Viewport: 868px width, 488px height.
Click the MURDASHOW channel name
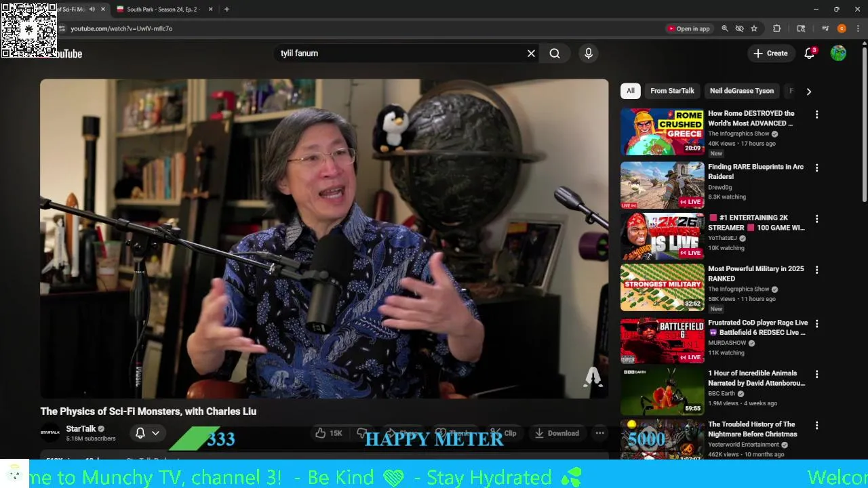pyautogui.click(x=727, y=343)
